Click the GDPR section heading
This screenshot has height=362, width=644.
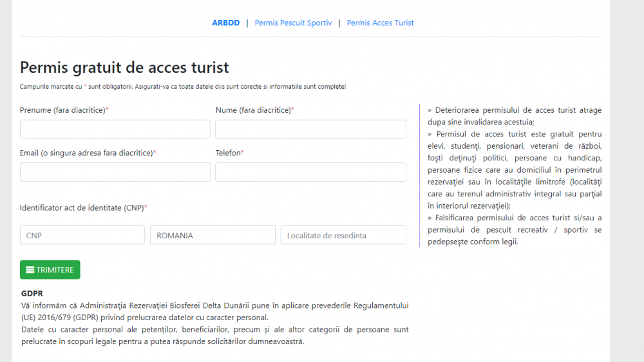[x=32, y=293]
